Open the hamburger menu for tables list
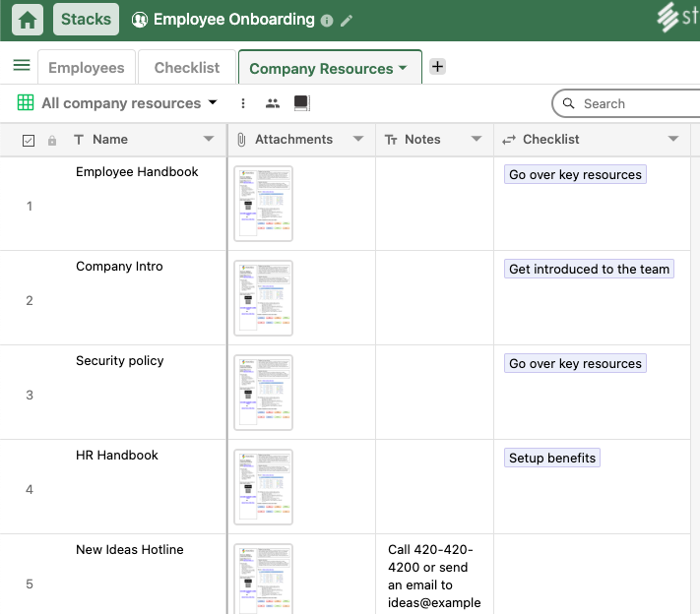700x614 pixels. (22, 66)
